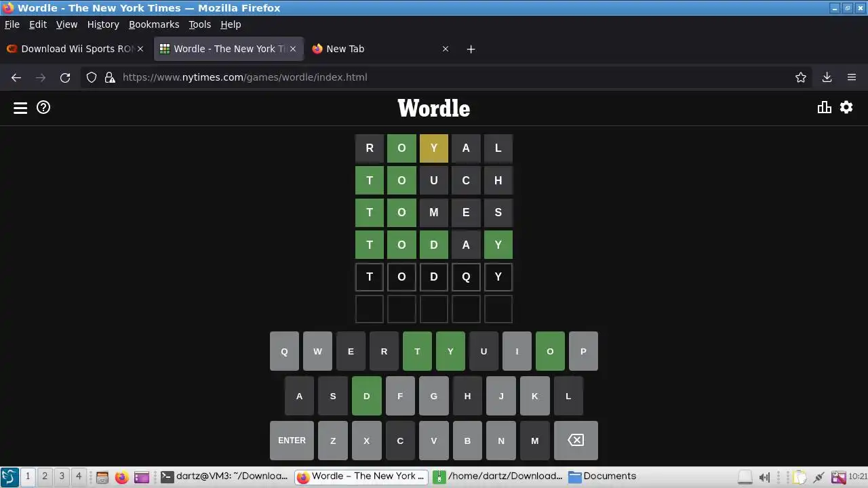Tap the J key on Wordle keyboard

(501, 396)
